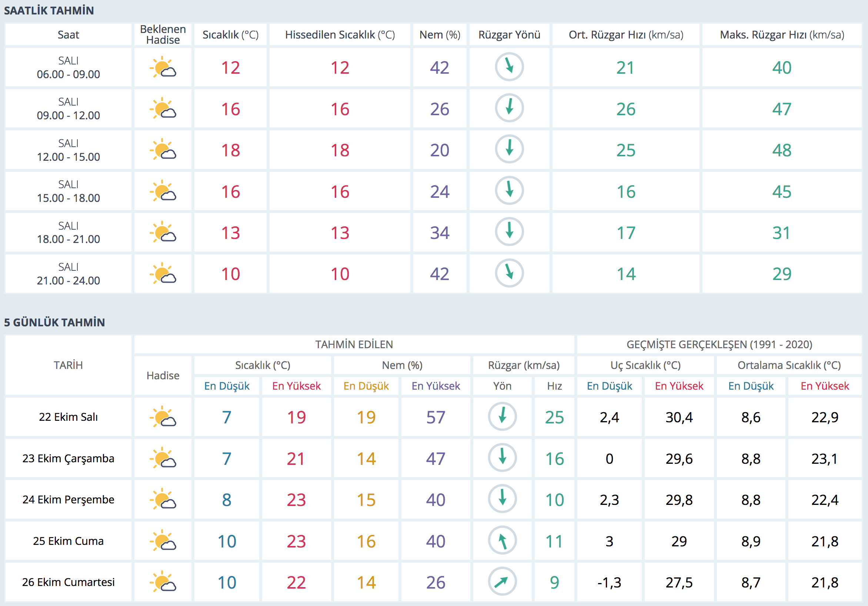Click GEÇMİŞTE GERÇEKLEŞEN (1991 - 2020) header
The height and width of the screenshot is (606, 868).
tap(719, 344)
